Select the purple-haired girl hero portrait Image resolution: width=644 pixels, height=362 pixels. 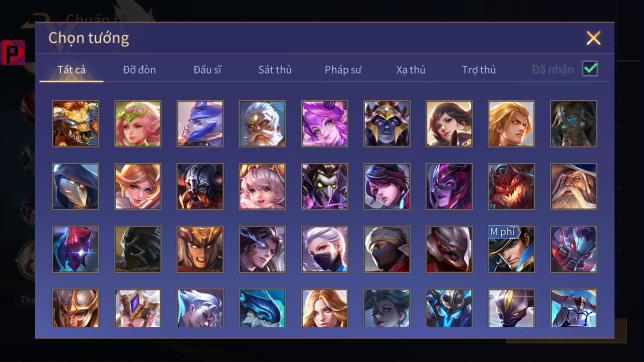[x=325, y=124]
